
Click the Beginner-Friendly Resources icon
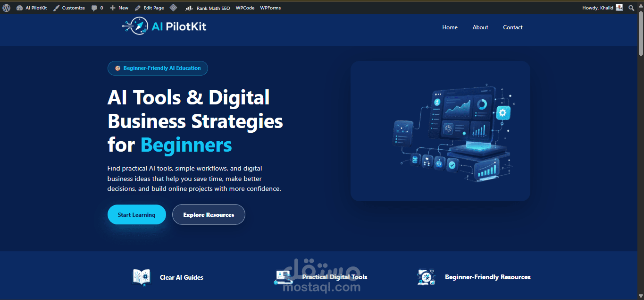click(427, 277)
